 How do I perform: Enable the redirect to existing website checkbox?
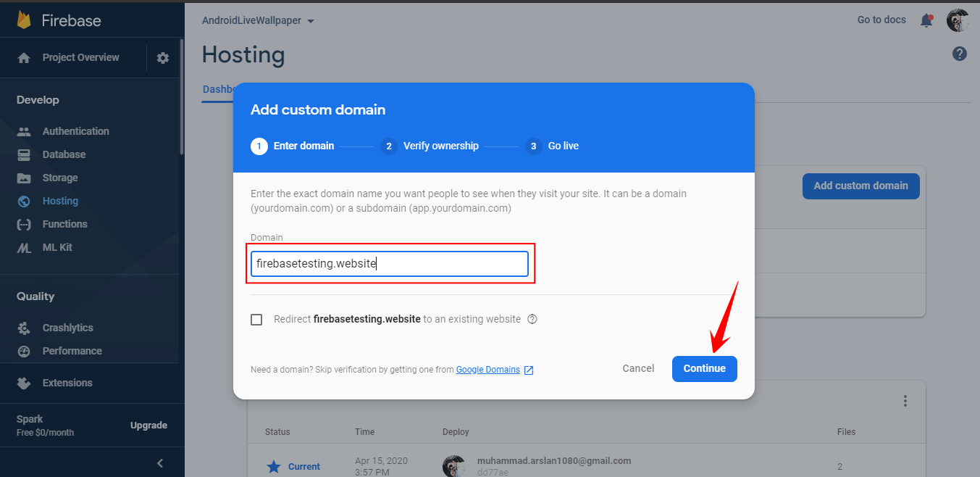click(256, 320)
